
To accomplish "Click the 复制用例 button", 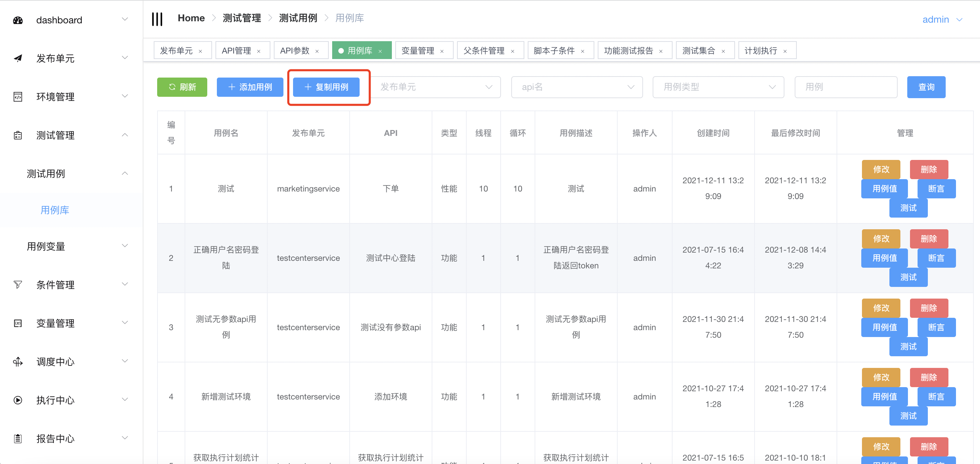I will pyautogui.click(x=326, y=87).
